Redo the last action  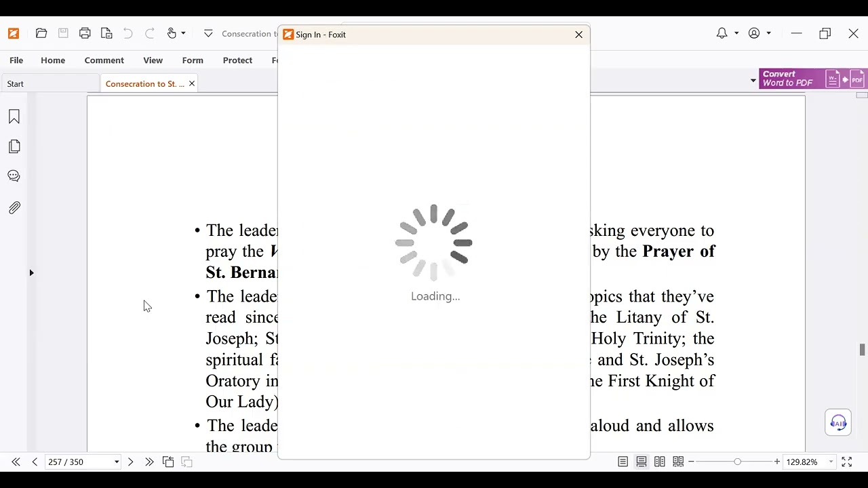(x=150, y=33)
